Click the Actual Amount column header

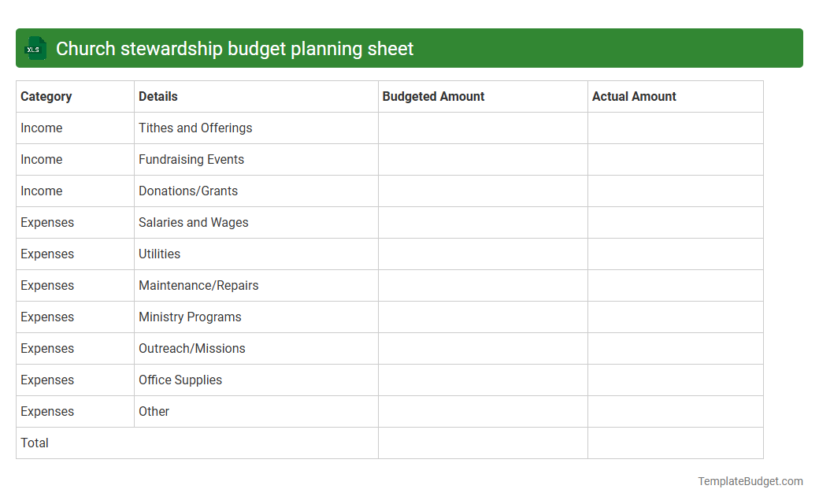pos(634,96)
